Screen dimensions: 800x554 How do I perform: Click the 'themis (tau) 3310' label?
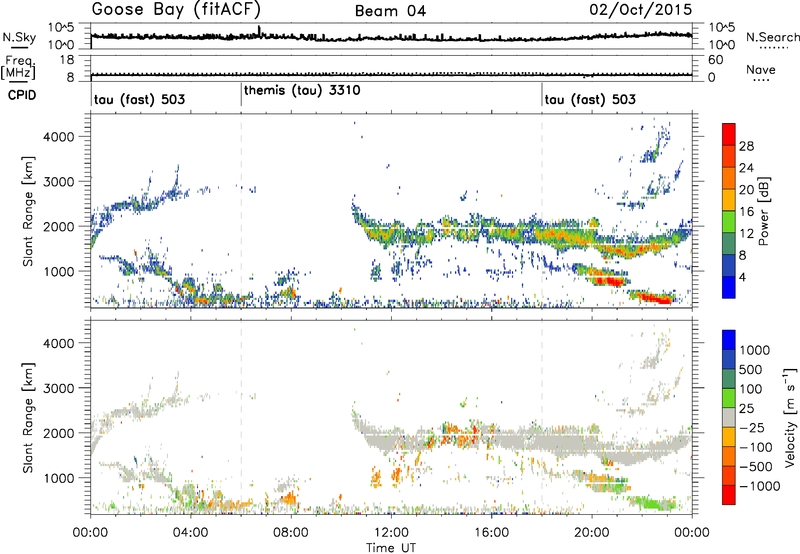coord(302,90)
